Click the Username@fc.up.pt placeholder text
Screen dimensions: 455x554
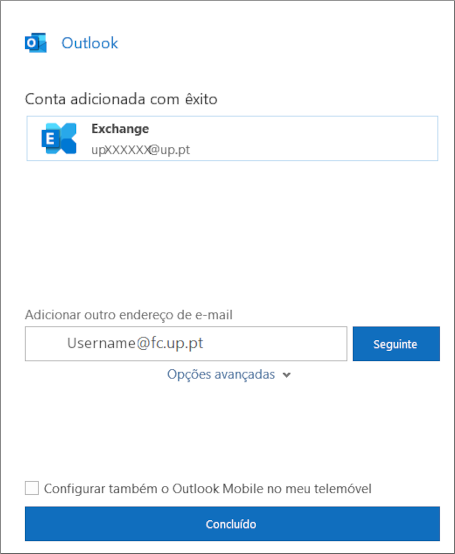[135, 343]
